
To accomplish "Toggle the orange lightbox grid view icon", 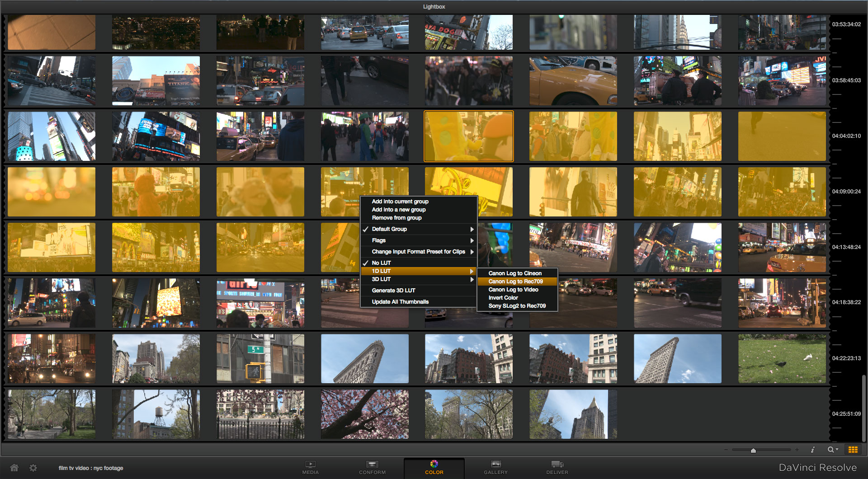I will click(x=853, y=450).
